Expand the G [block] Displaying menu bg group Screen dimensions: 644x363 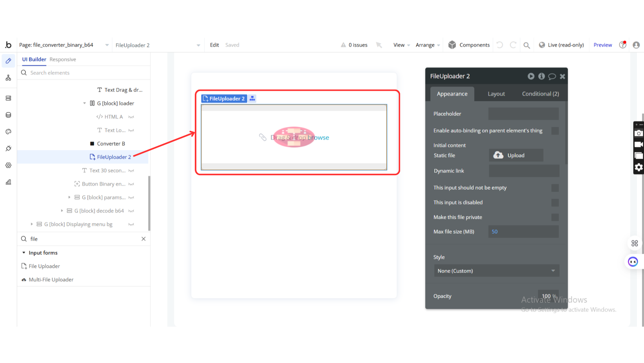32,224
